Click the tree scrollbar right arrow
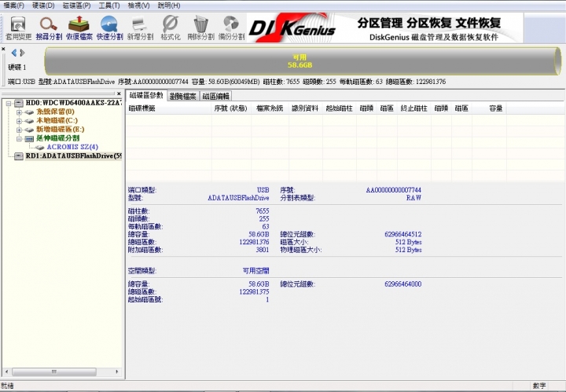 tap(117, 372)
